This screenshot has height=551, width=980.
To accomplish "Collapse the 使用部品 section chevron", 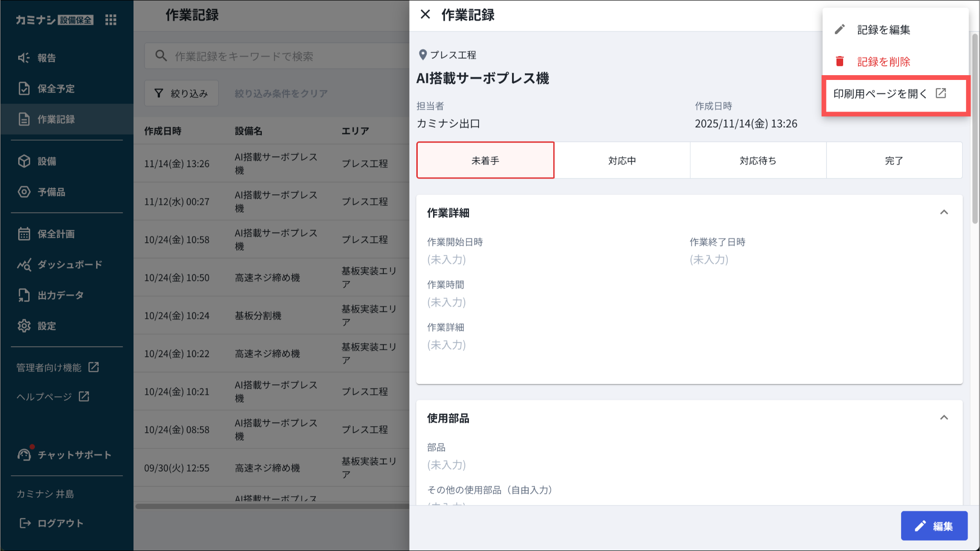I will click(944, 418).
